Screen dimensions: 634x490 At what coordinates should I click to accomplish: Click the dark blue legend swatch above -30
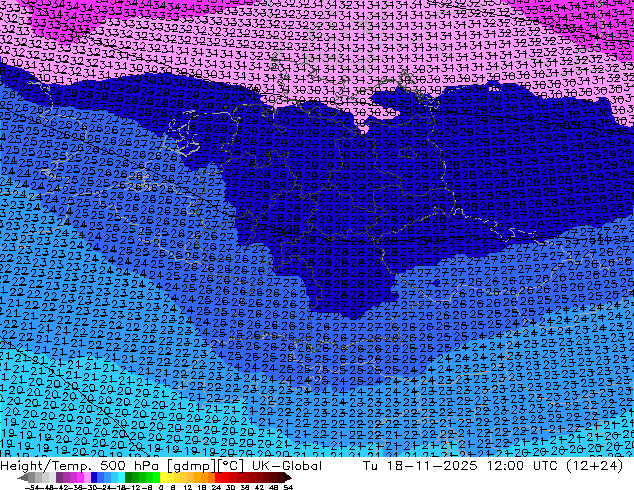pos(94,477)
